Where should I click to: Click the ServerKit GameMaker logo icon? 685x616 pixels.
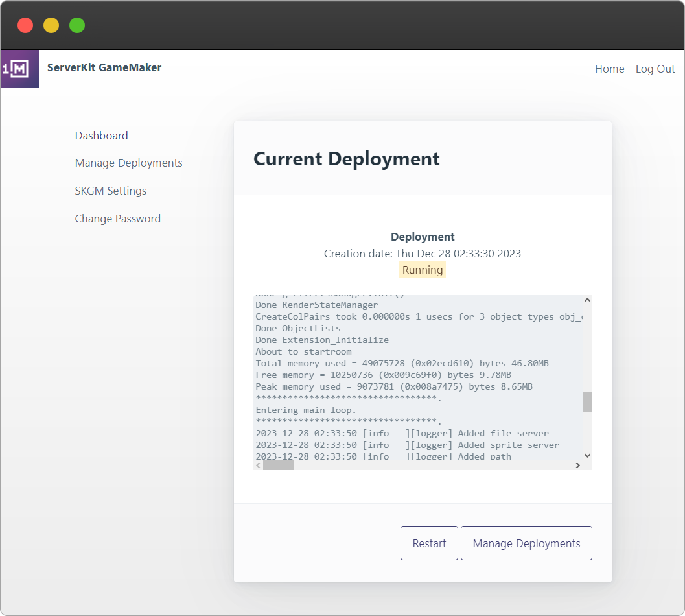[x=19, y=69]
